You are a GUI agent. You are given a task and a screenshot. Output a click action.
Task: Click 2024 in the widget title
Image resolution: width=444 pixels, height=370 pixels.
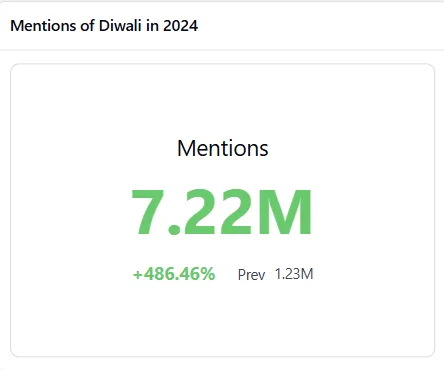click(180, 26)
